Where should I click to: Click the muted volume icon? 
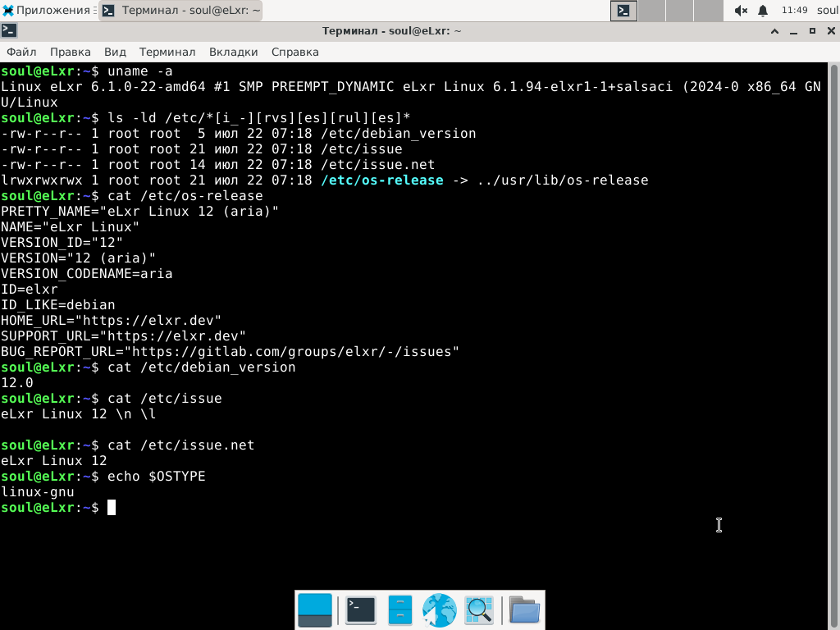pos(741,10)
